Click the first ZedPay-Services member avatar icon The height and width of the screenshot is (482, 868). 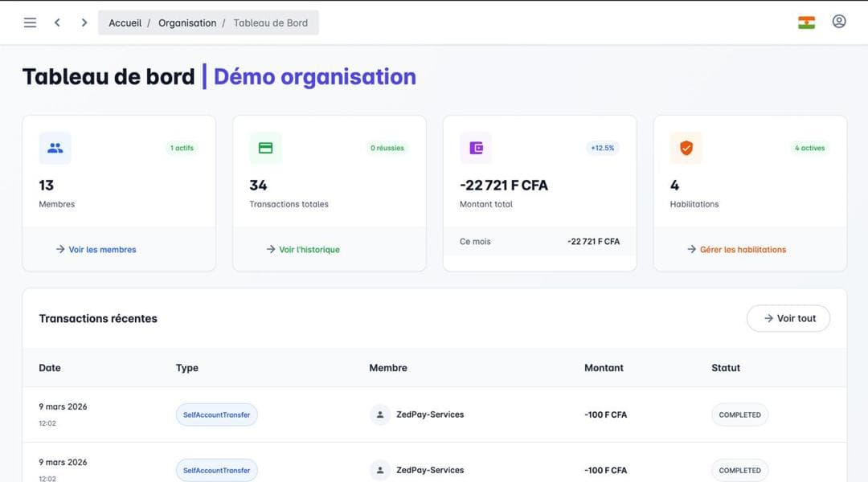[380, 415]
